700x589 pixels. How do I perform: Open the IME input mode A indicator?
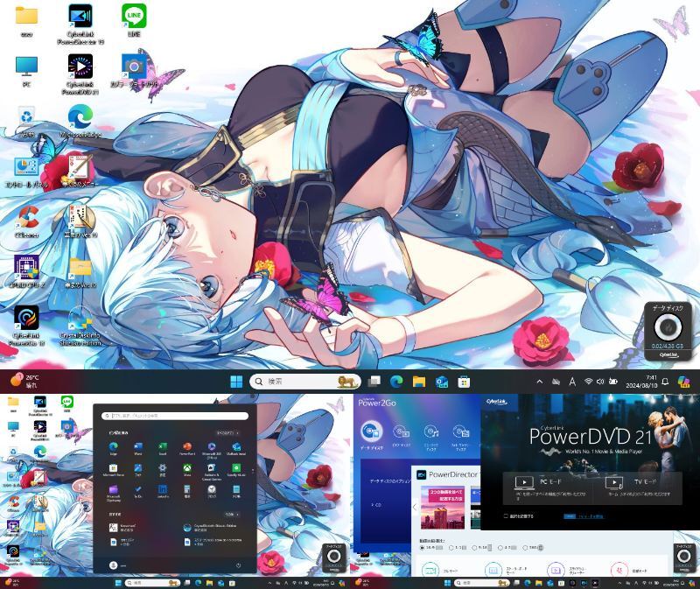572,382
